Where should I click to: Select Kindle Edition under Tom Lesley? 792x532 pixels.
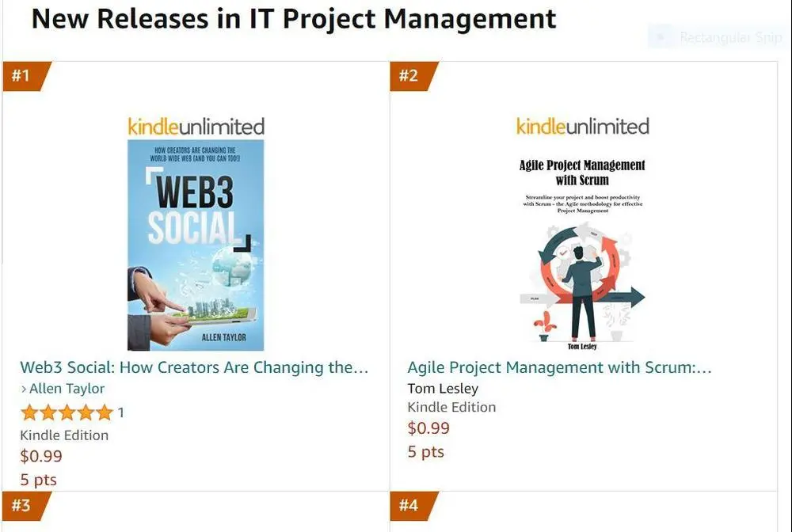tap(451, 407)
